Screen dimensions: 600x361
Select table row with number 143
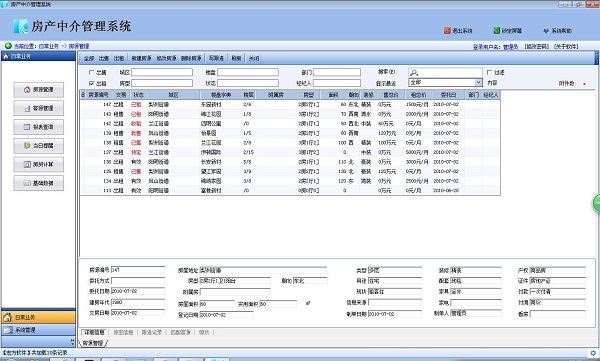290,114
